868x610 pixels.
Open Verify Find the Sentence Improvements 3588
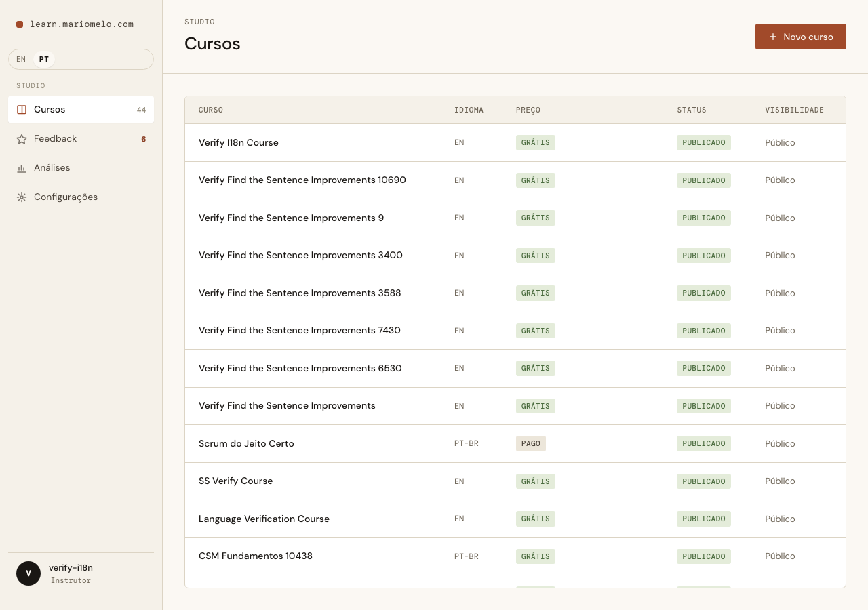[x=515, y=293]
